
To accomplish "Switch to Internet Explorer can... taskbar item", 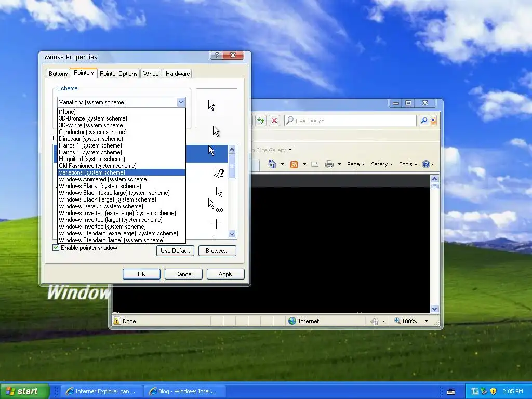I will pos(101,391).
